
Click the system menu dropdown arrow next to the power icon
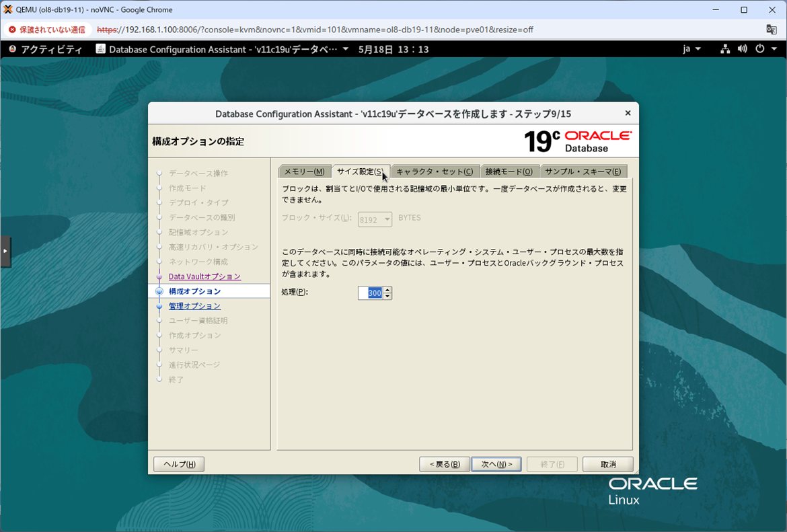pyautogui.click(x=774, y=49)
